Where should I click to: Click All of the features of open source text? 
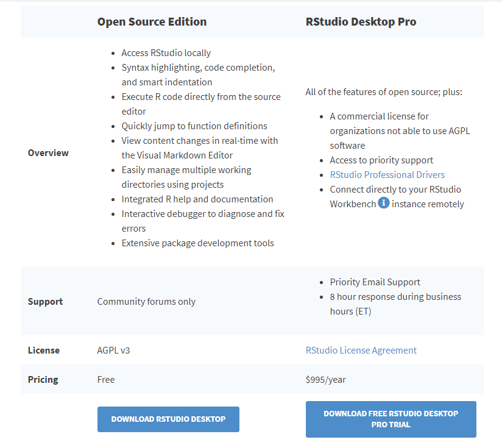point(384,92)
